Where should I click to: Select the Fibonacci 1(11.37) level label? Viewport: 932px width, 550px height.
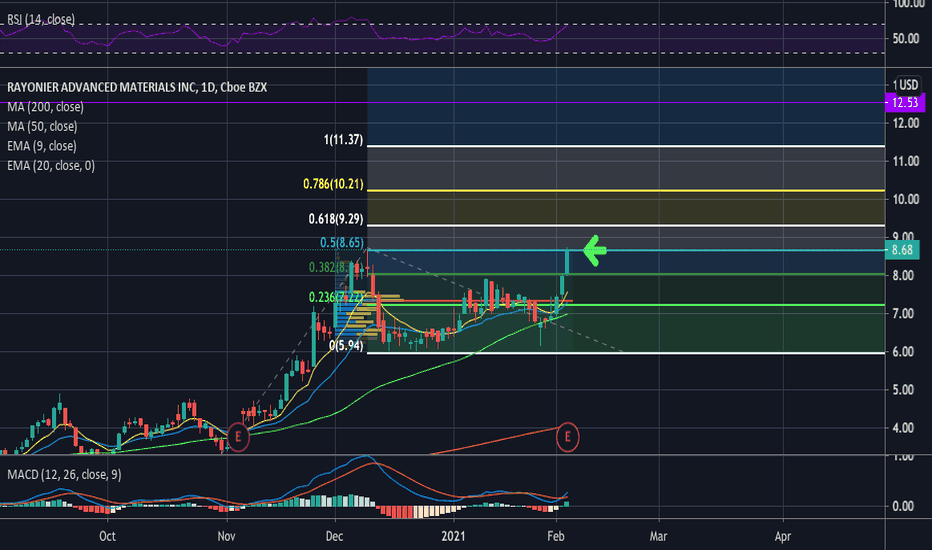pyautogui.click(x=343, y=140)
